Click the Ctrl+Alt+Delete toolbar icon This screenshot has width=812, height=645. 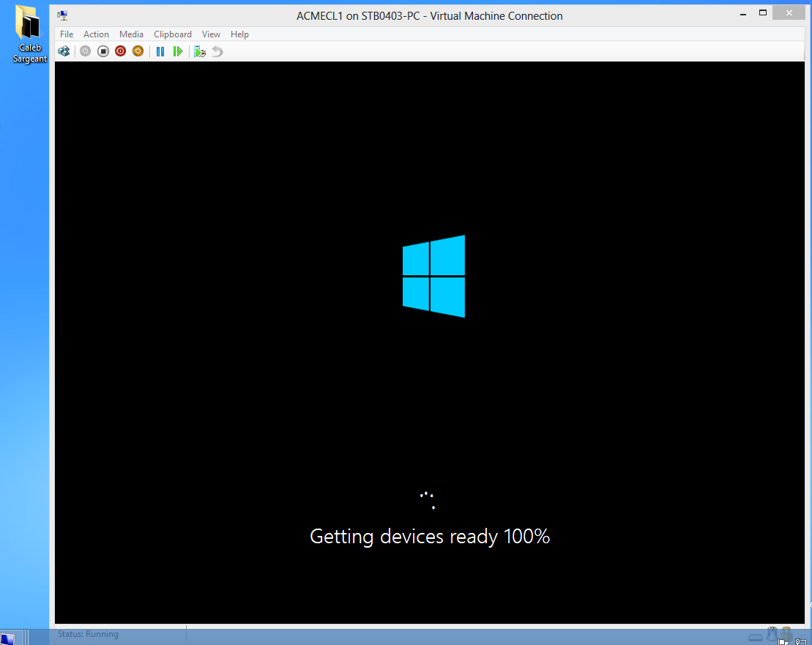64,51
